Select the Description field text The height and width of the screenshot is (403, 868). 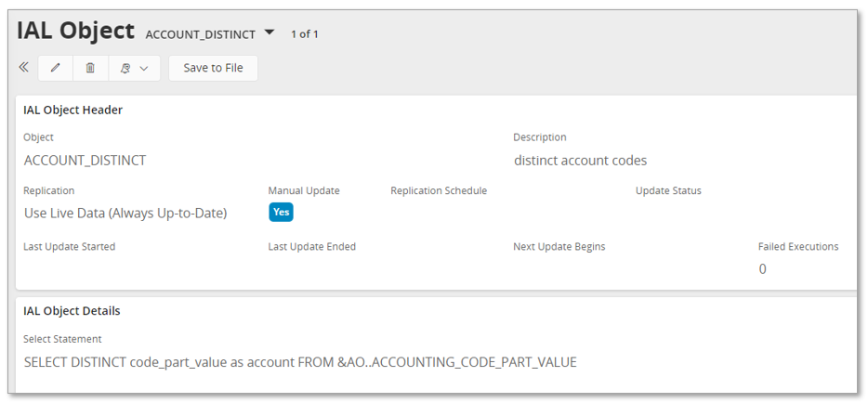tap(580, 160)
